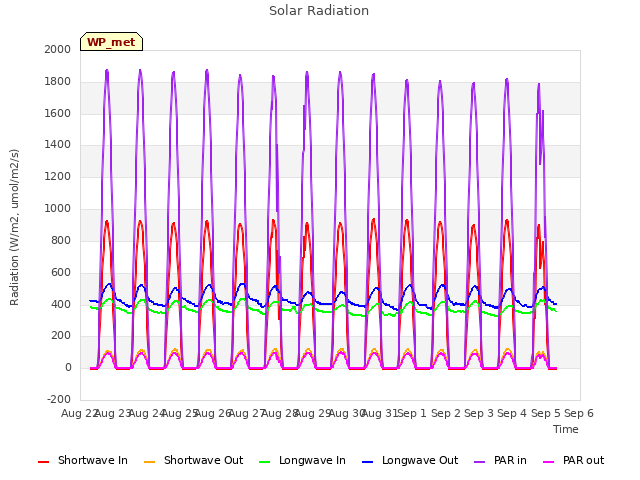Click the 0 y-axis tick label
The image size is (640, 480).
(x=68, y=367)
